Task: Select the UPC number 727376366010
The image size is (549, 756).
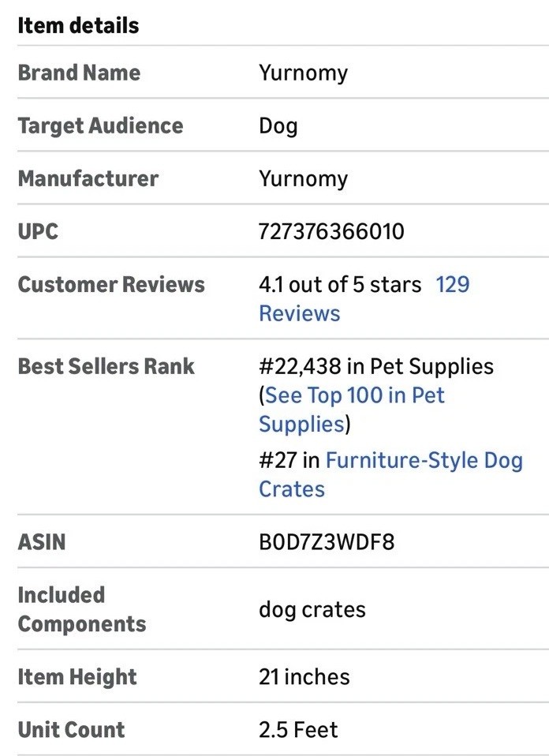Action: pyautogui.click(x=331, y=232)
